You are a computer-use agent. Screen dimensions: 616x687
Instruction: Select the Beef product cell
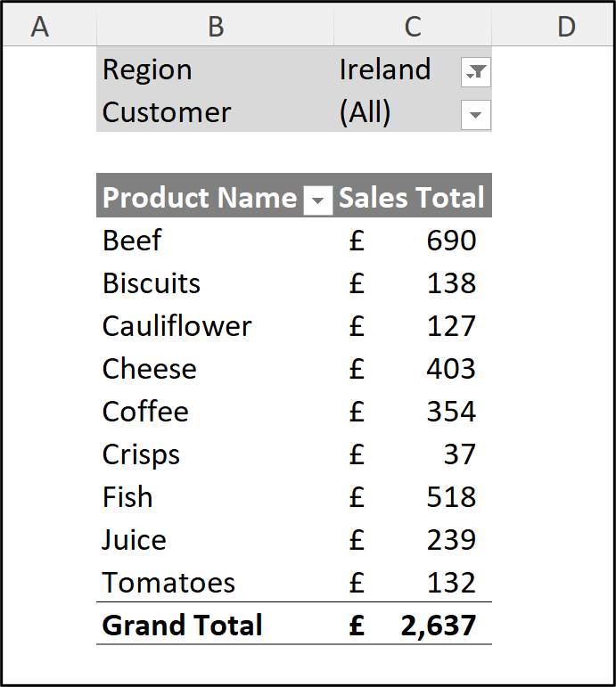132,241
